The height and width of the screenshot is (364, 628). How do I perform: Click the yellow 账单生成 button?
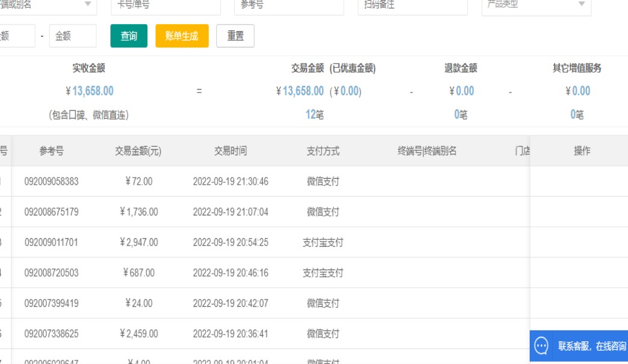182,36
